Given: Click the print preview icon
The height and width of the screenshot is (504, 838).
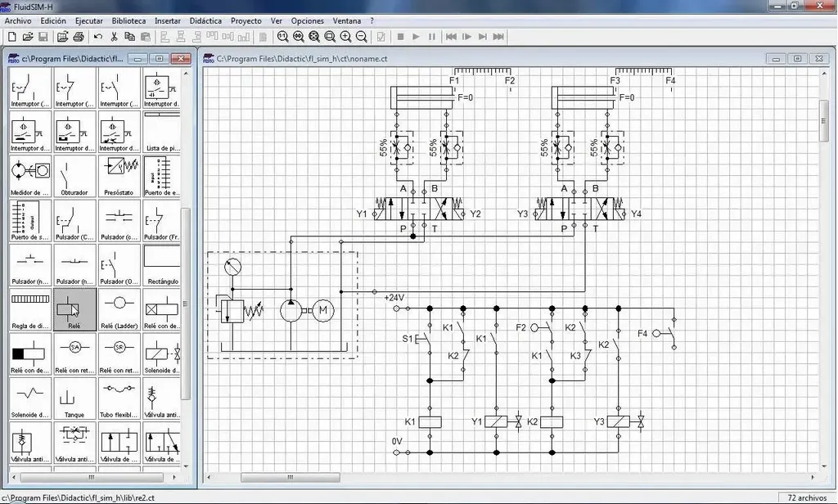Looking at the screenshot, I should click(x=62, y=37).
